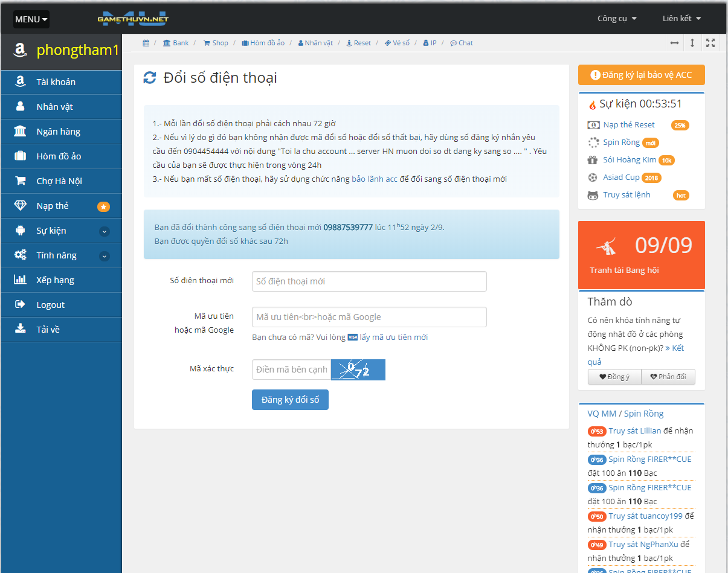Vote Đồng ý in the poll
The height and width of the screenshot is (573, 728).
[614, 377]
